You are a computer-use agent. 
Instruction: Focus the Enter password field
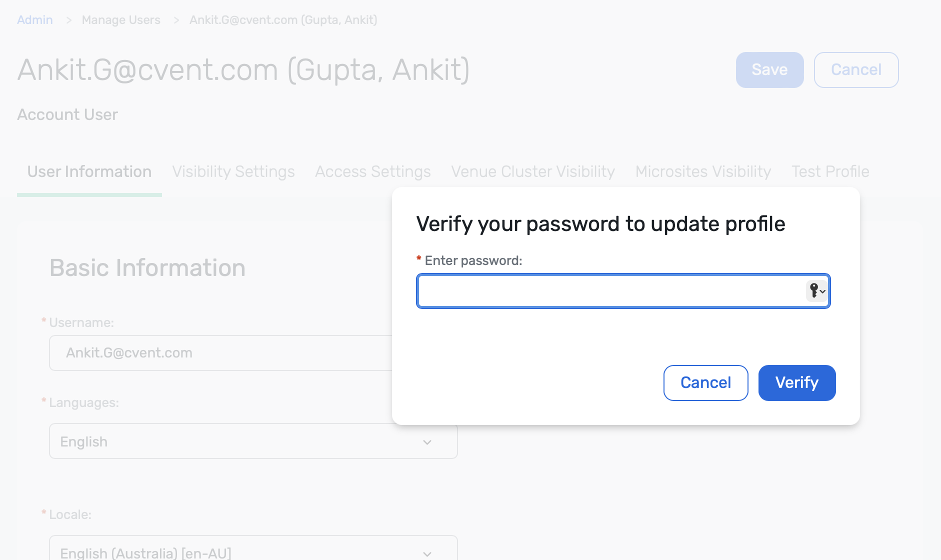tap(623, 290)
